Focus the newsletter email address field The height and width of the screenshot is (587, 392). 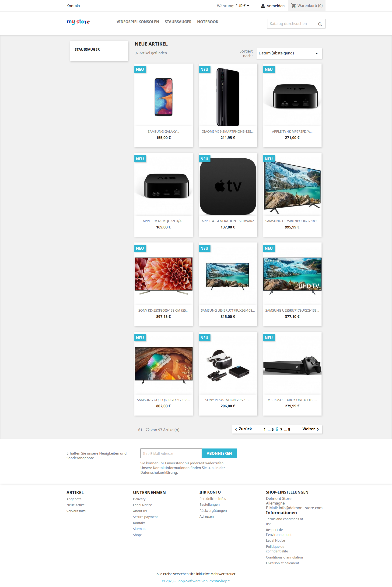171,453
